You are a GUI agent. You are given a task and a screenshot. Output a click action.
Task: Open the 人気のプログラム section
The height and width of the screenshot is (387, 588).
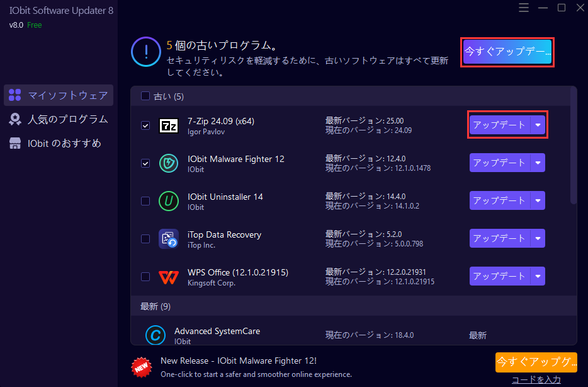(59, 119)
